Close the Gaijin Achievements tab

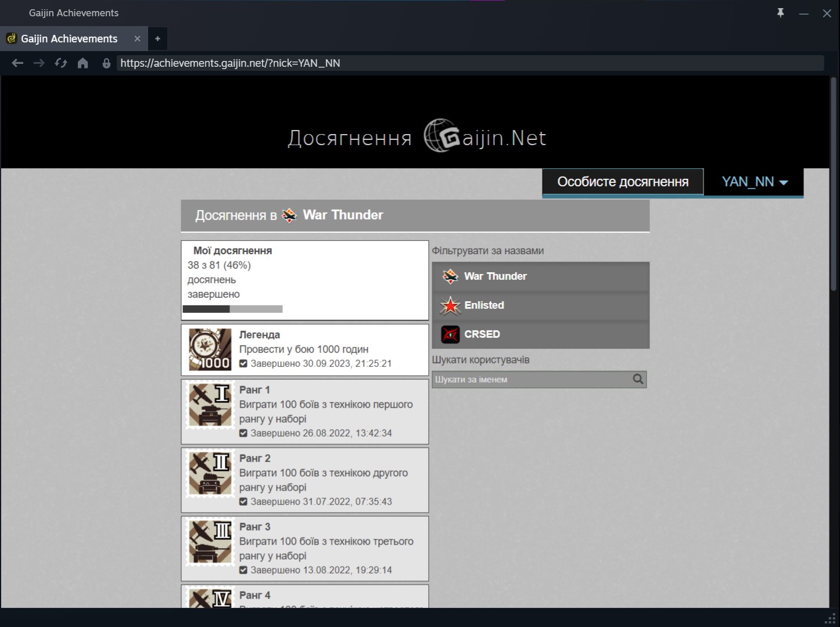[x=137, y=39]
